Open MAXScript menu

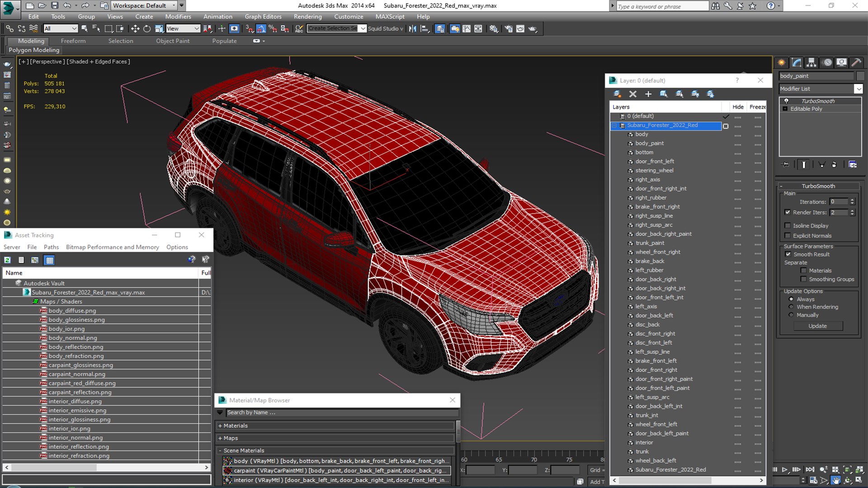pos(390,17)
